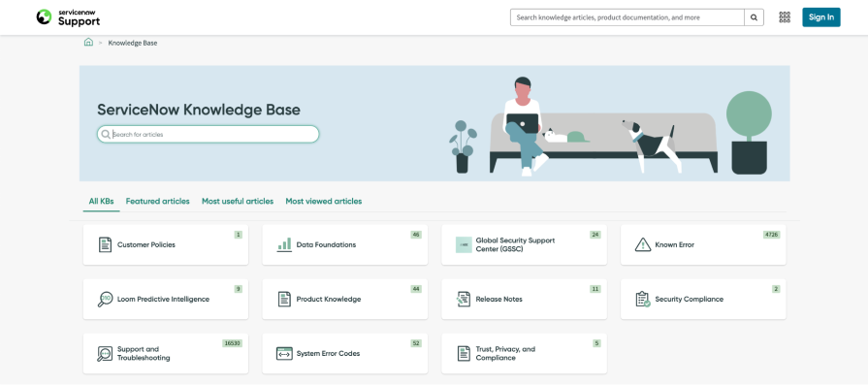Open the apps grid icon

[785, 17]
